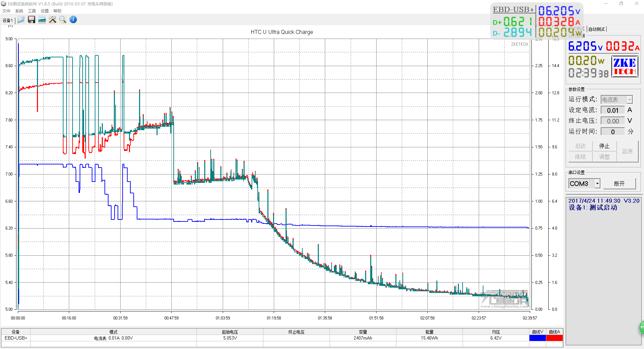Open the 设置 menu
Viewport: 644px width, 349px height.
click(45, 11)
